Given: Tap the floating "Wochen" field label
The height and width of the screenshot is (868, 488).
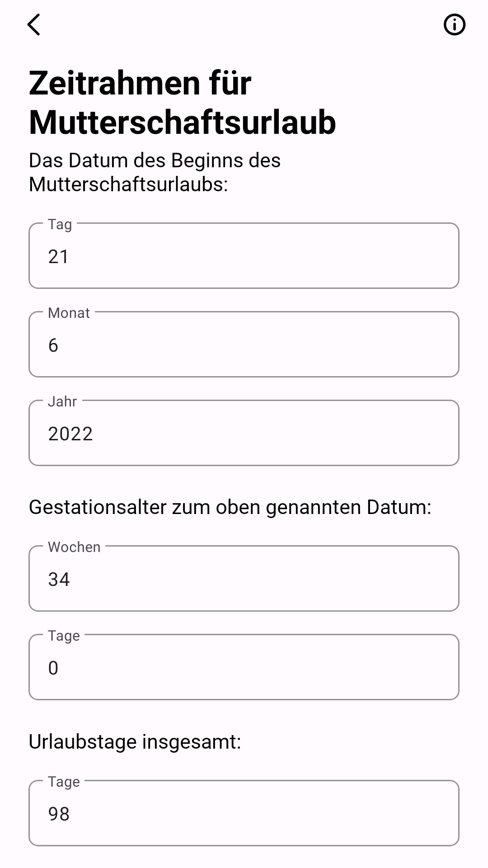Looking at the screenshot, I should coord(74,547).
